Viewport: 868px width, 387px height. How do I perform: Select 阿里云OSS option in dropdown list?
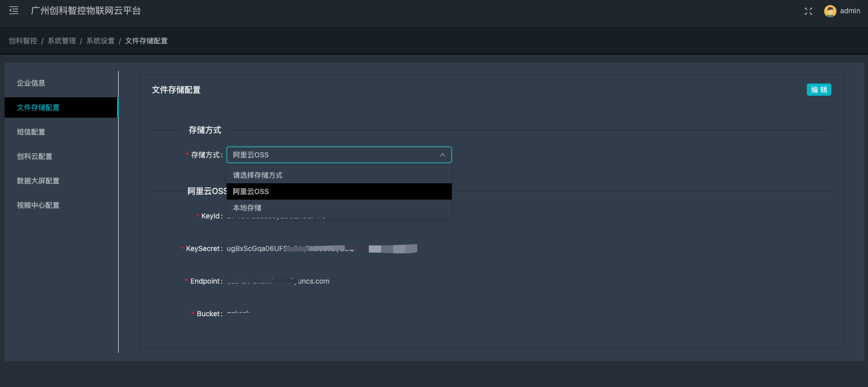tap(251, 191)
